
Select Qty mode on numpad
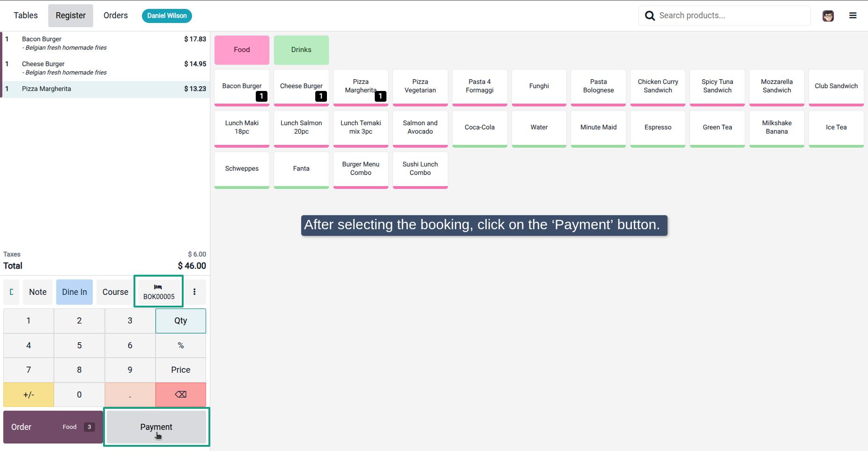181,321
